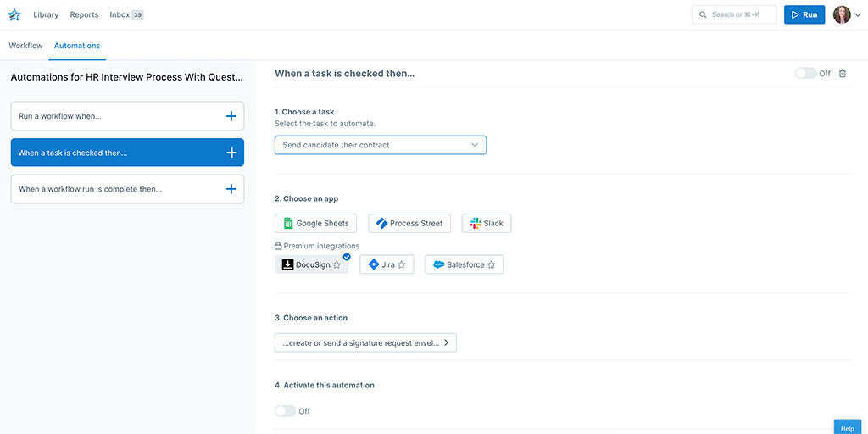Viewport: 868px width, 434px height.
Task: Delete the automation with trash icon
Action: coord(843,73)
